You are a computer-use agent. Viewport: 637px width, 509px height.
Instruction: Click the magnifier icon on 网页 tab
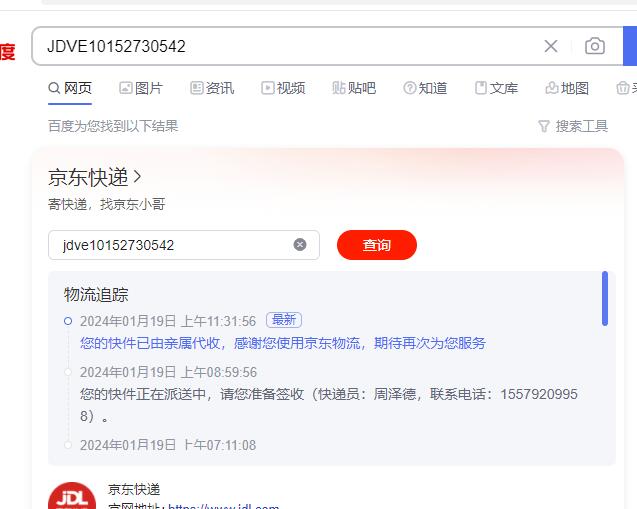click(x=54, y=88)
